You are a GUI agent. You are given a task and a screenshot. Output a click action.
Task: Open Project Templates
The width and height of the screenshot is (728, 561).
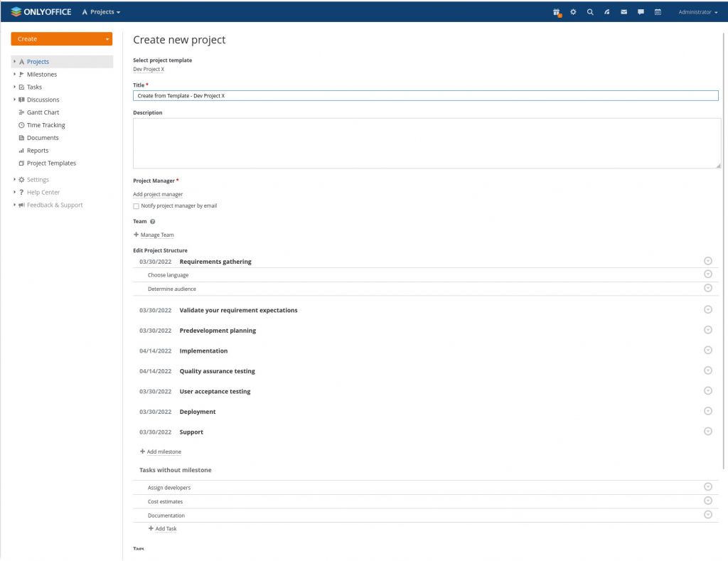51,164
